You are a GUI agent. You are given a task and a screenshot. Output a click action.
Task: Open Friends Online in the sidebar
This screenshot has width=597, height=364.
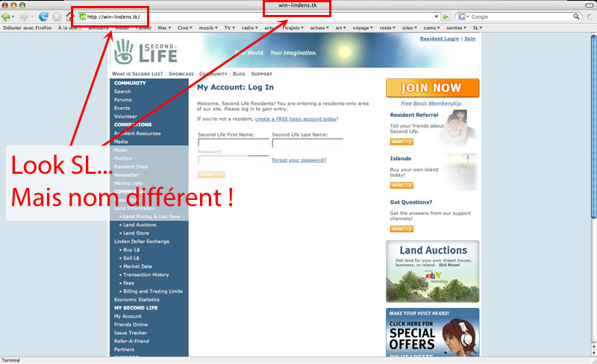click(x=131, y=324)
